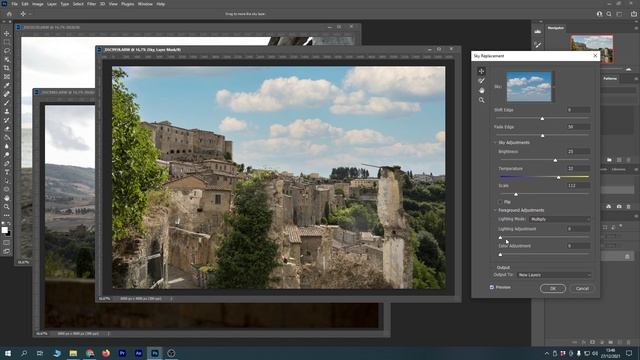The height and width of the screenshot is (360, 640).
Task: Click Cancel in Sky Replacement
Action: (x=582, y=289)
